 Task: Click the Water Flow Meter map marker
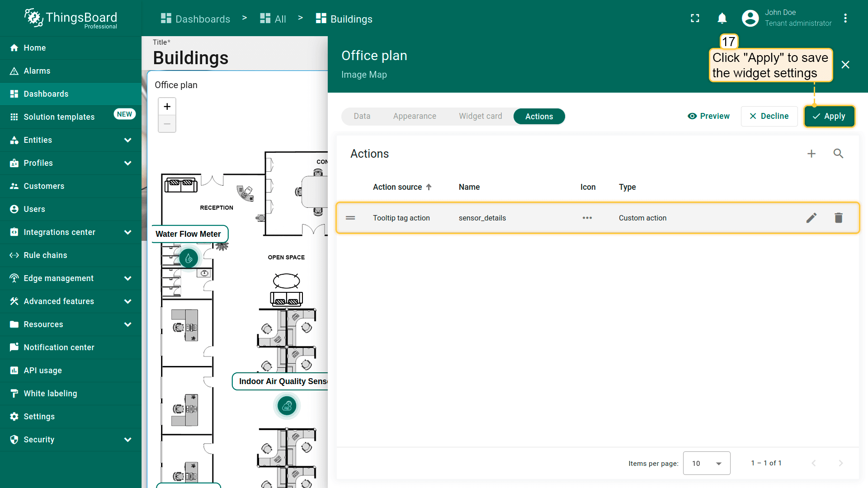(189, 258)
